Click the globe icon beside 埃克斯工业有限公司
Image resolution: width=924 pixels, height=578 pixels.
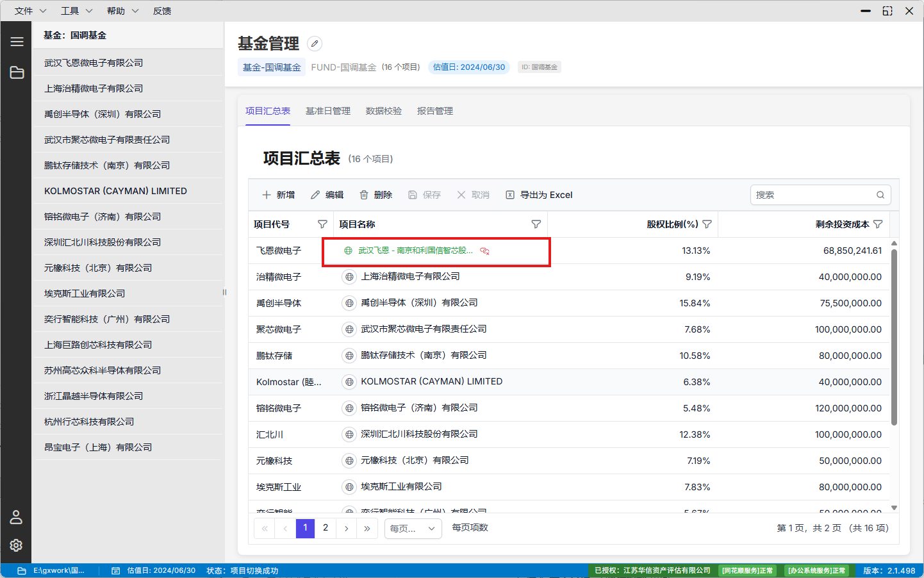point(349,487)
